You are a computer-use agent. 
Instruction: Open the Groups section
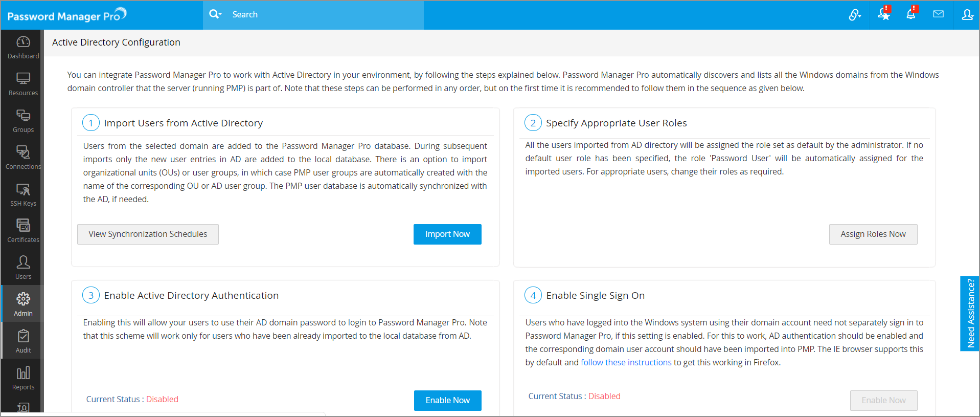pyautogui.click(x=23, y=121)
